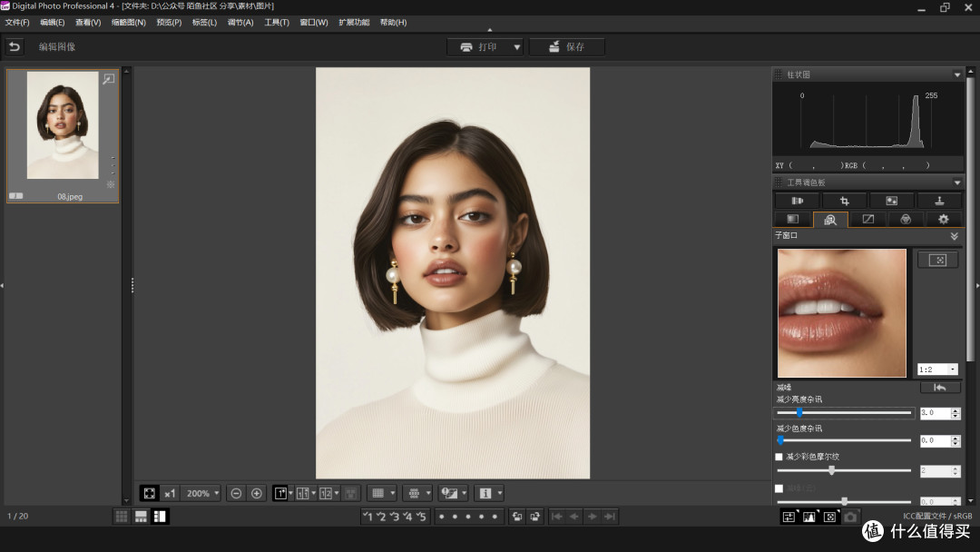The image size is (980, 552).
Task: Click the 减少亮度杂讯 slider handle
Action: tap(799, 413)
